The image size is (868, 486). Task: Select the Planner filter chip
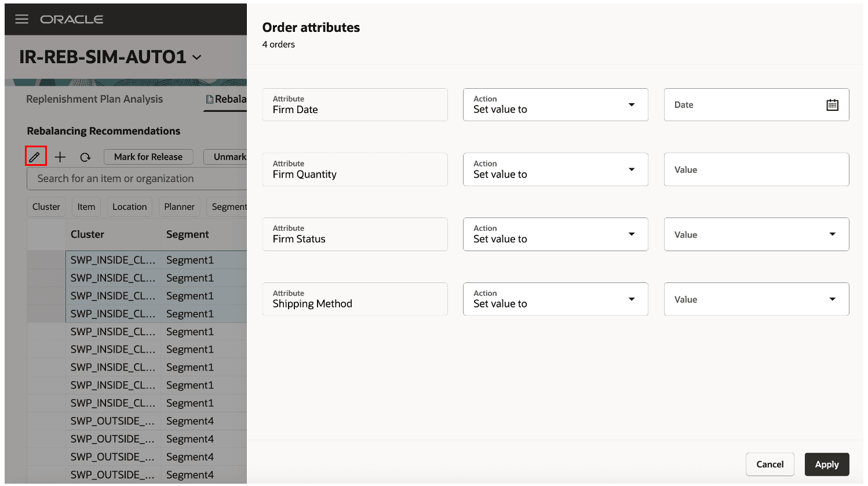point(179,206)
